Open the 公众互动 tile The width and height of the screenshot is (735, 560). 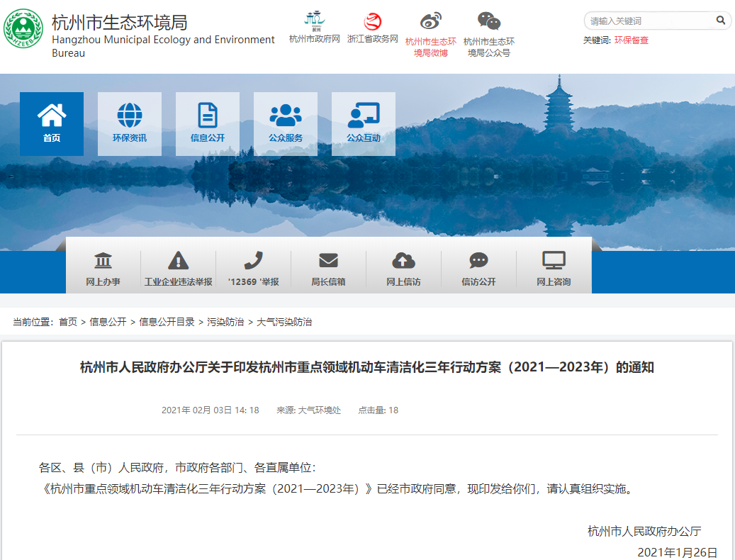(364, 123)
